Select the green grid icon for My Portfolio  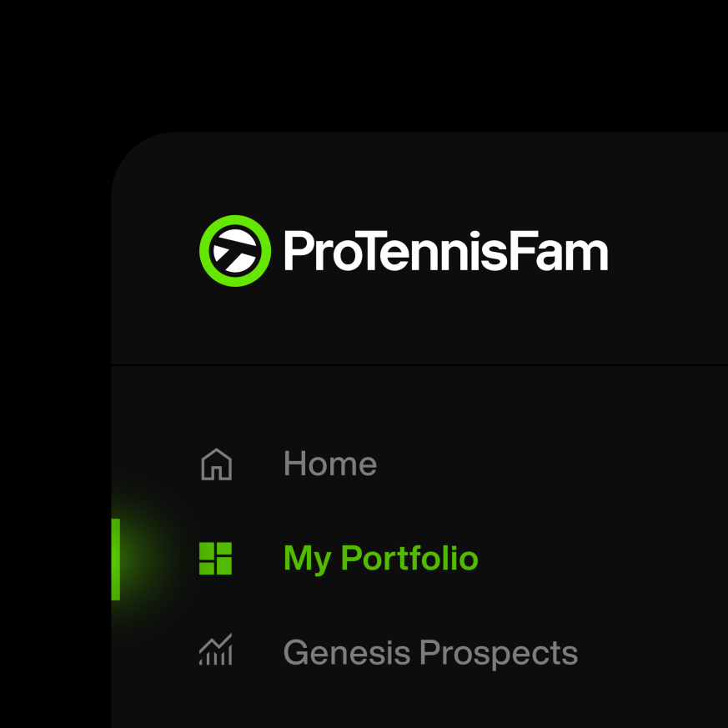point(216,558)
